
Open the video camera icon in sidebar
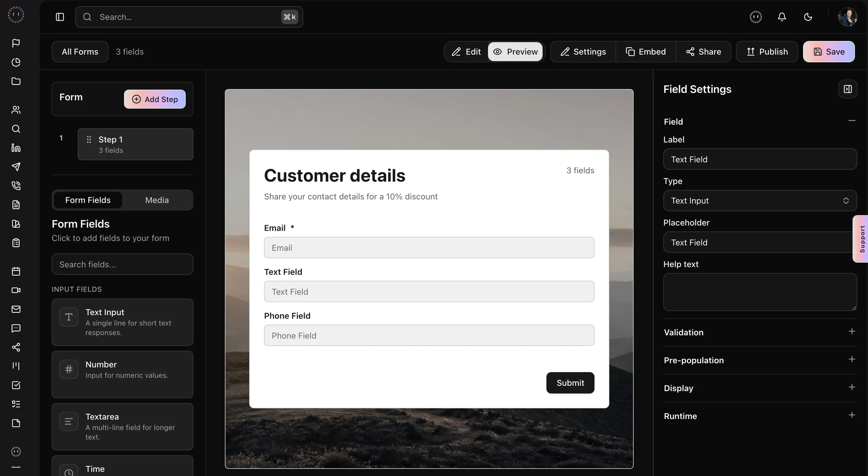16,290
